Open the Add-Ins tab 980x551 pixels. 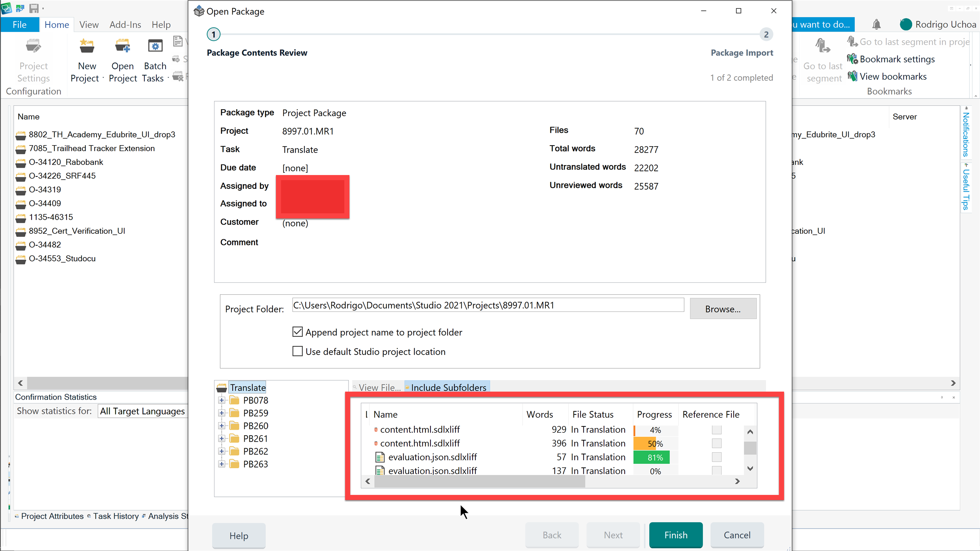(x=125, y=25)
